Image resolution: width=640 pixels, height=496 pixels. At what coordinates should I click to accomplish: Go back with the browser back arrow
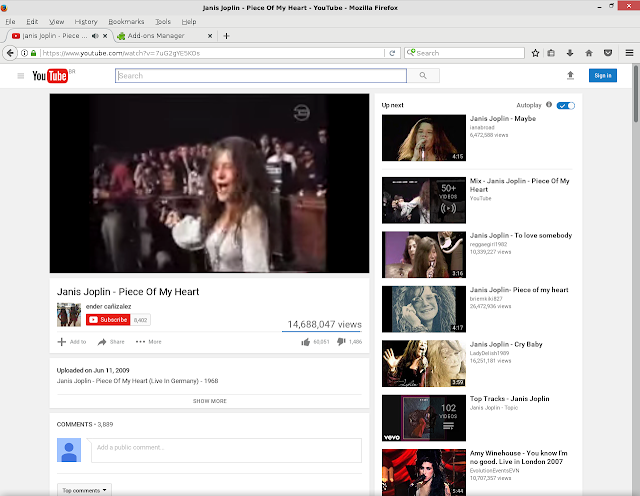tap(10, 53)
